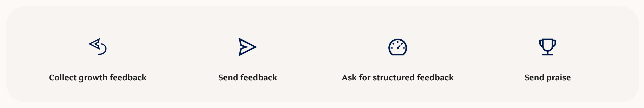Open the Send feedback action

pos(248,77)
